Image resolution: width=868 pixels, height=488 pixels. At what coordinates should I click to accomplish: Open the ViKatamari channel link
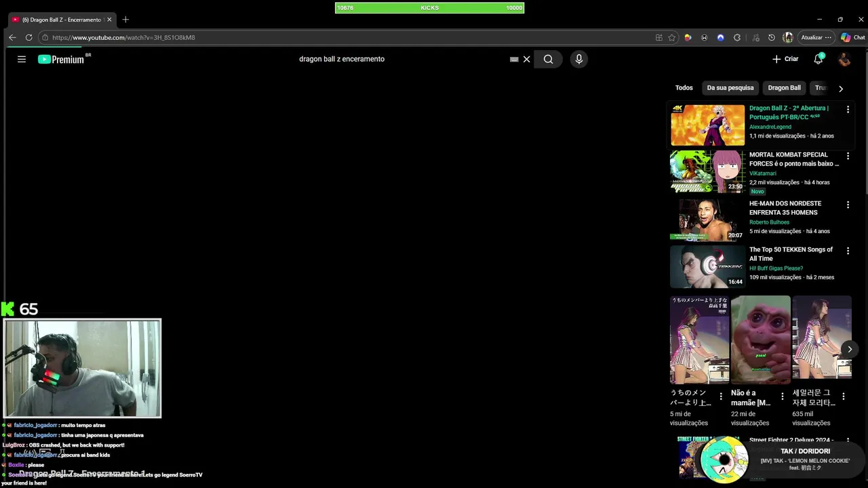tap(763, 174)
